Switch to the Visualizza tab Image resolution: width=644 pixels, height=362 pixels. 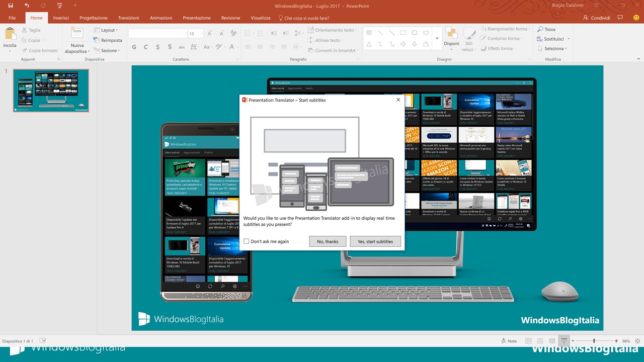tap(261, 18)
